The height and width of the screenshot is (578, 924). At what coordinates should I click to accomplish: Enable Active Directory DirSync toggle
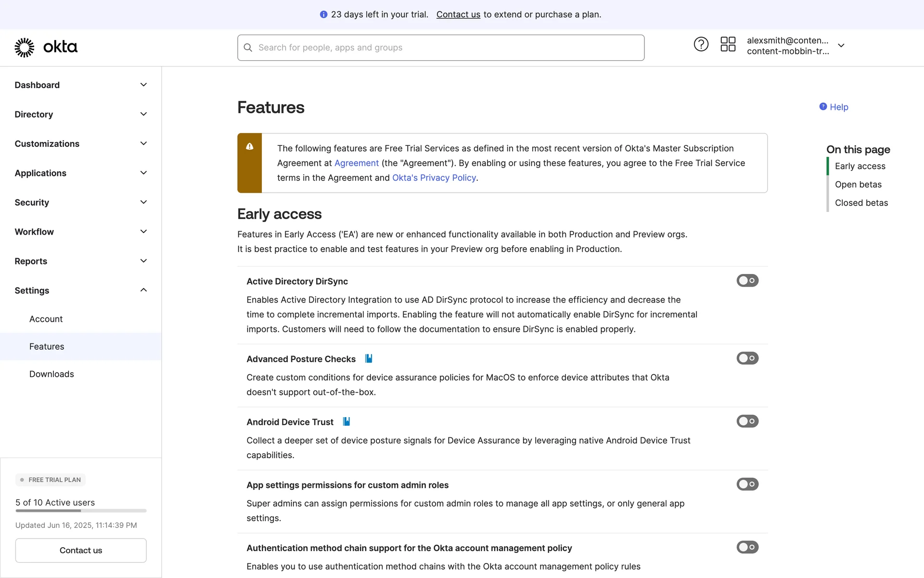pos(747,280)
